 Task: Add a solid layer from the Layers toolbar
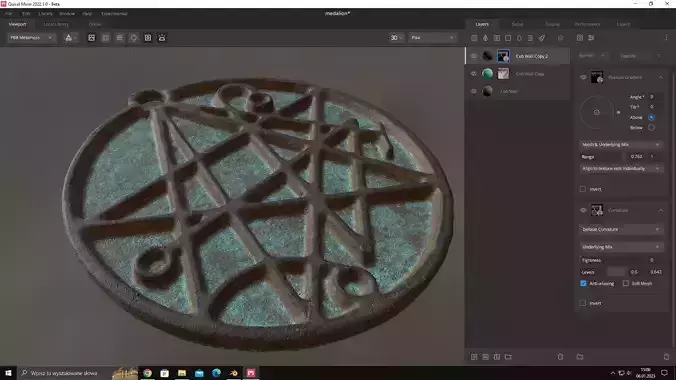(508, 38)
